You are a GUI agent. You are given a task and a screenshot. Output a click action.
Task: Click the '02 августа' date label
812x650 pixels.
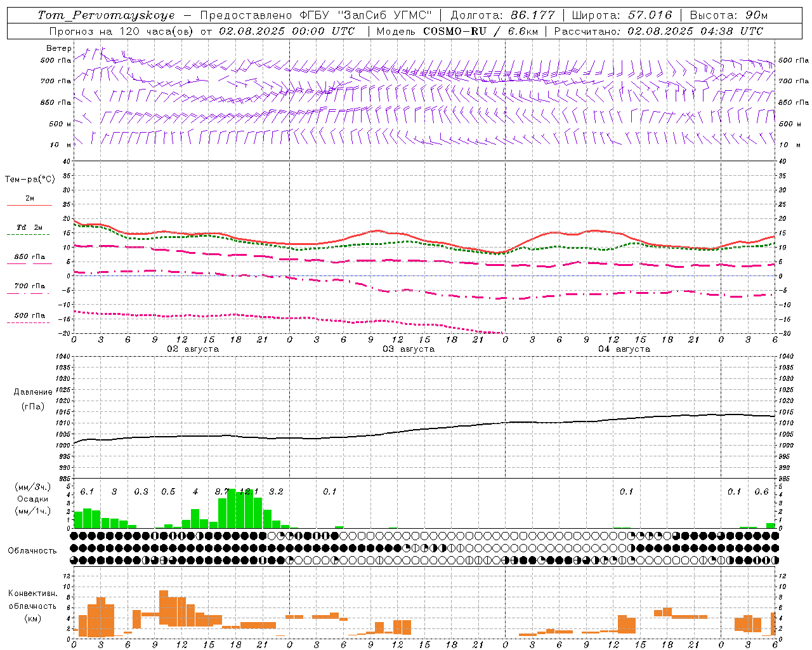(x=193, y=349)
